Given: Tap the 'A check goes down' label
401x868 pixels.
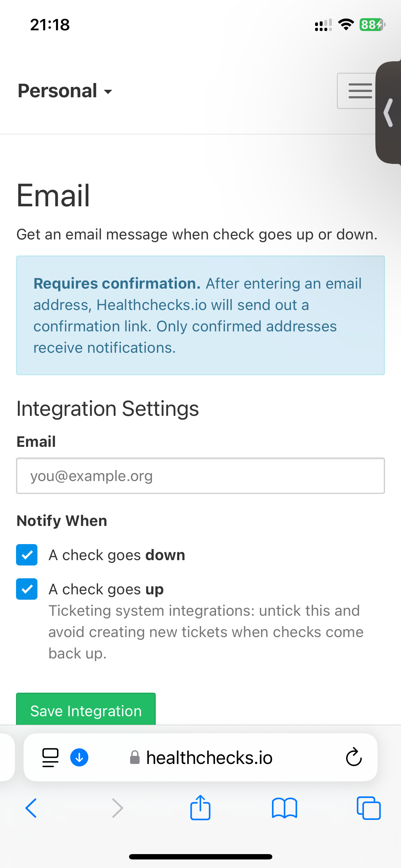Looking at the screenshot, I should [x=117, y=555].
